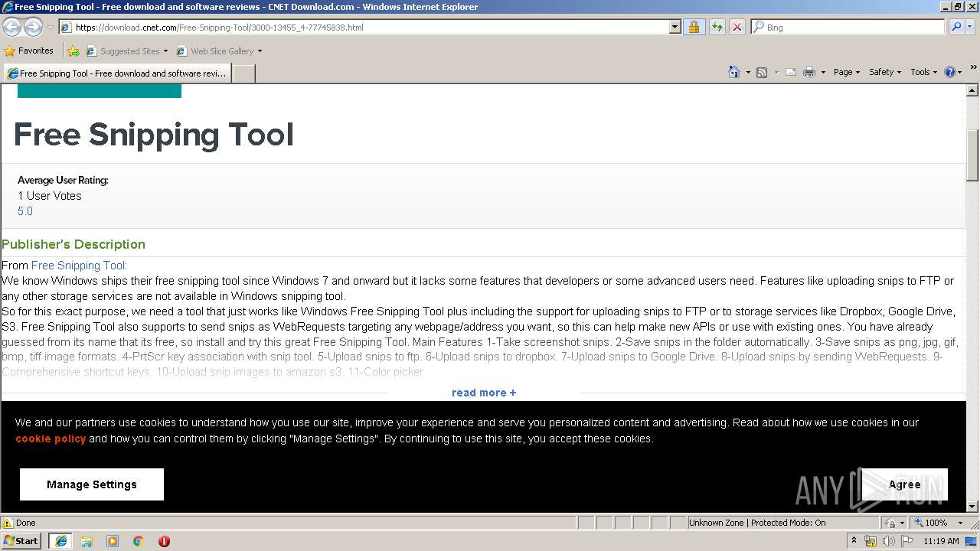Select the Free Snipping Tool tab
Image resolution: width=980 pixels, height=551 pixels.
[117, 73]
